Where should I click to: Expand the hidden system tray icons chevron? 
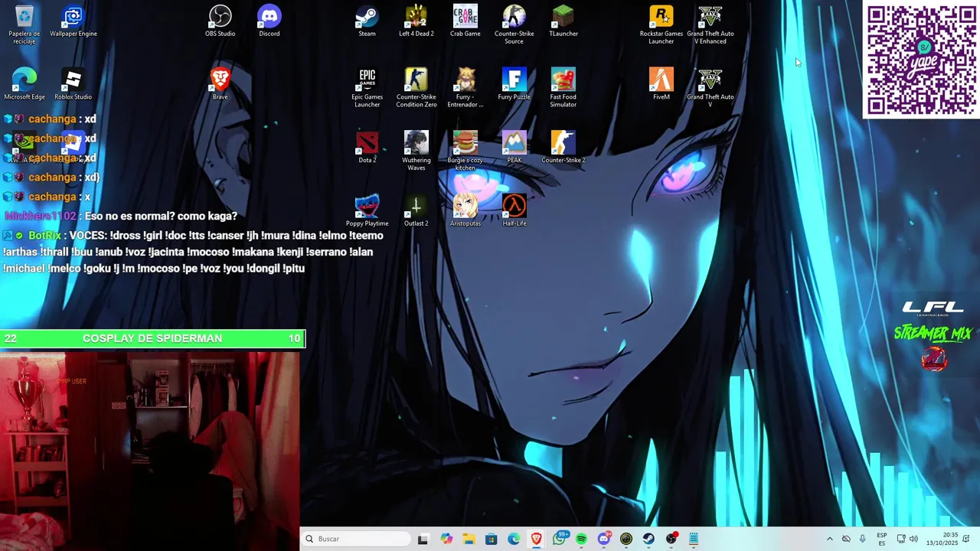pyautogui.click(x=829, y=539)
